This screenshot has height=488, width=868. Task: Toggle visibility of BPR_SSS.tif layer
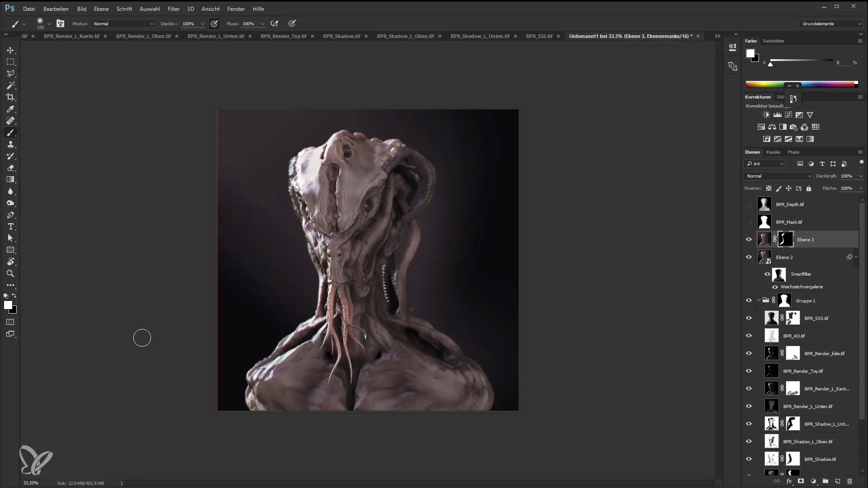click(x=750, y=318)
